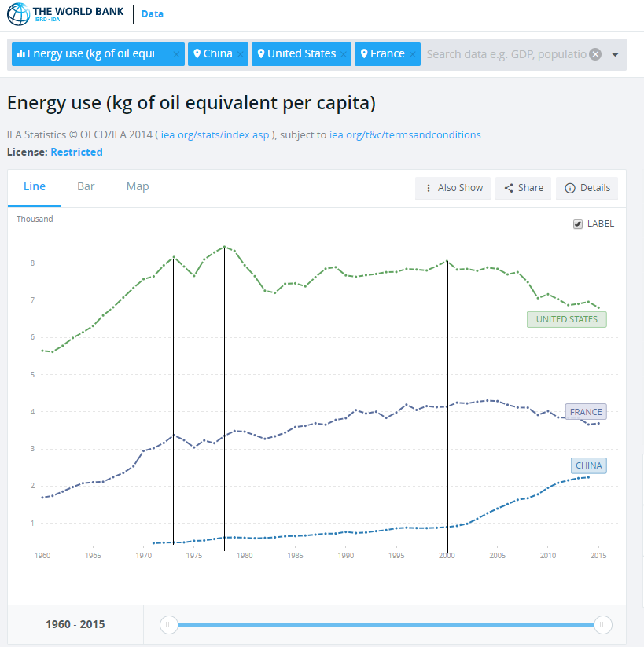Open the Also Show options menu
Screen dimensions: 644x647
click(x=453, y=188)
